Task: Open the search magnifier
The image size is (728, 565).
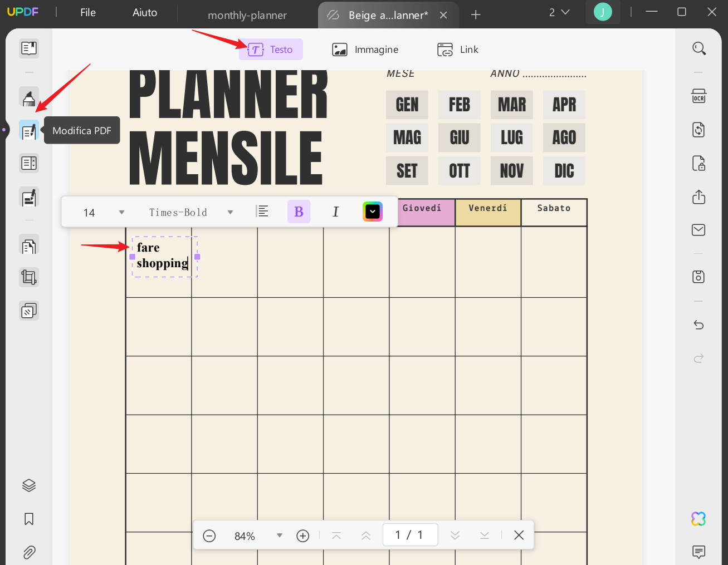Action: pos(699,49)
